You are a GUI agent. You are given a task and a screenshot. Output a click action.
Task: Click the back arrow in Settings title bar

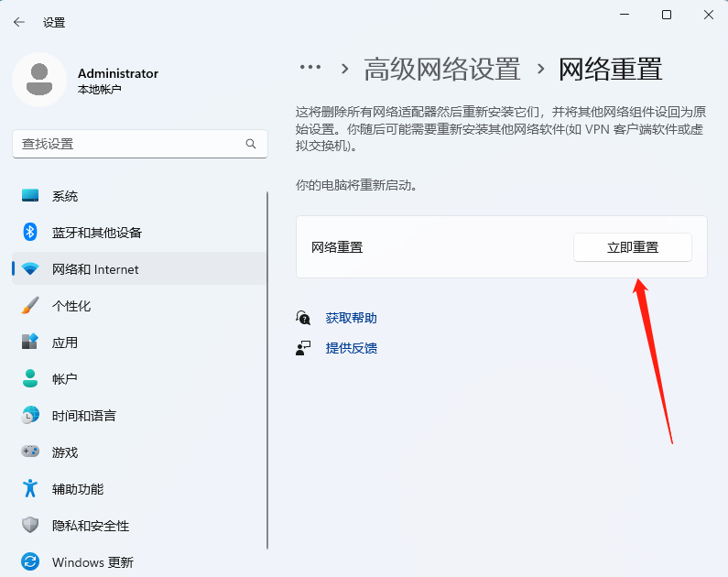19,22
